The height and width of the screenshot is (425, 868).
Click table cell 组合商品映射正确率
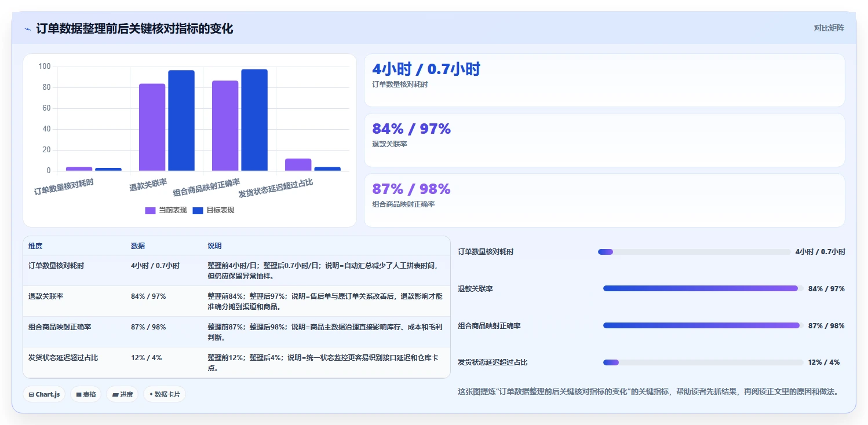(60, 327)
